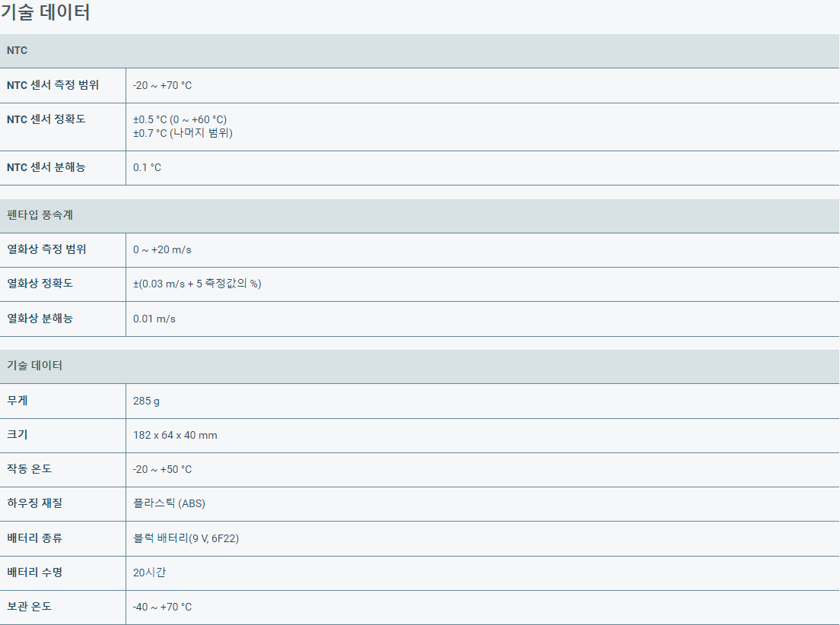Click the 열화상 정확도 accuracy formula value
The width and height of the screenshot is (840, 625).
[197, 284]
